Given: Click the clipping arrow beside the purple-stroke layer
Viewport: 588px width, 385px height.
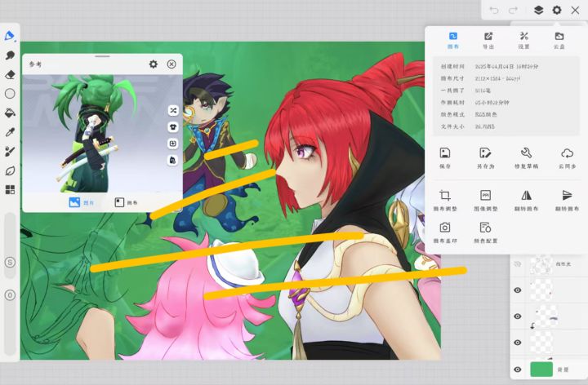Looking at the screenshot, I should 532,326.
